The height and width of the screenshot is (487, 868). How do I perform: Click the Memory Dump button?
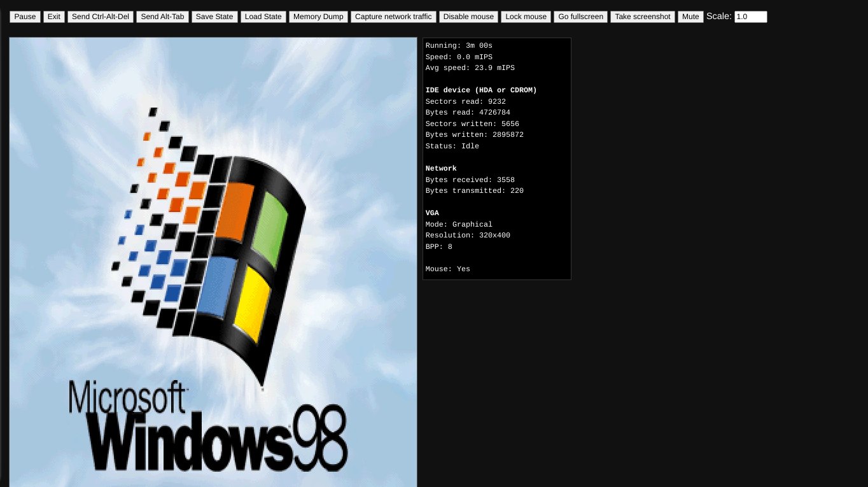pyautogui.click(x=318, y=17)
